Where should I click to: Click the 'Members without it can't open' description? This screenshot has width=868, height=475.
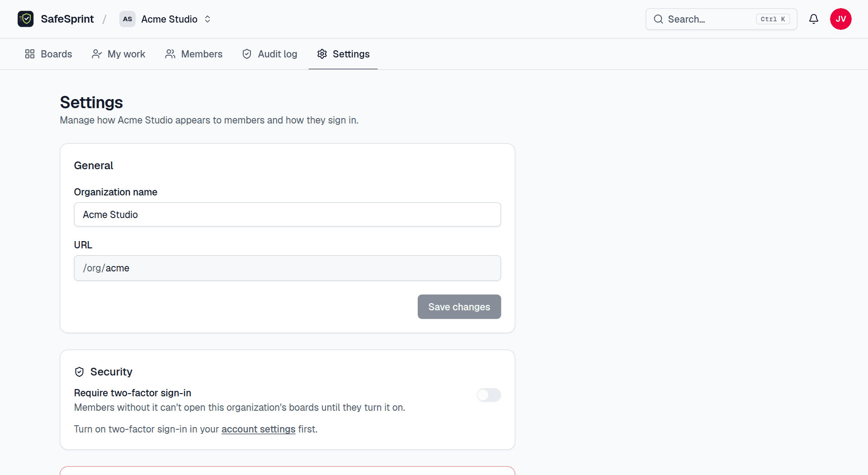[x=240, y=408]
